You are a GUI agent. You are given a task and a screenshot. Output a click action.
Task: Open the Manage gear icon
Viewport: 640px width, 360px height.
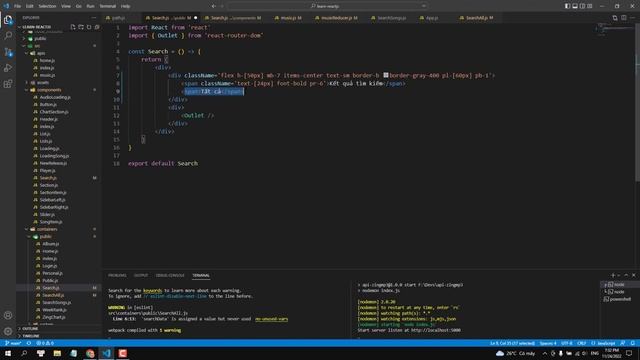coord(8,331)
